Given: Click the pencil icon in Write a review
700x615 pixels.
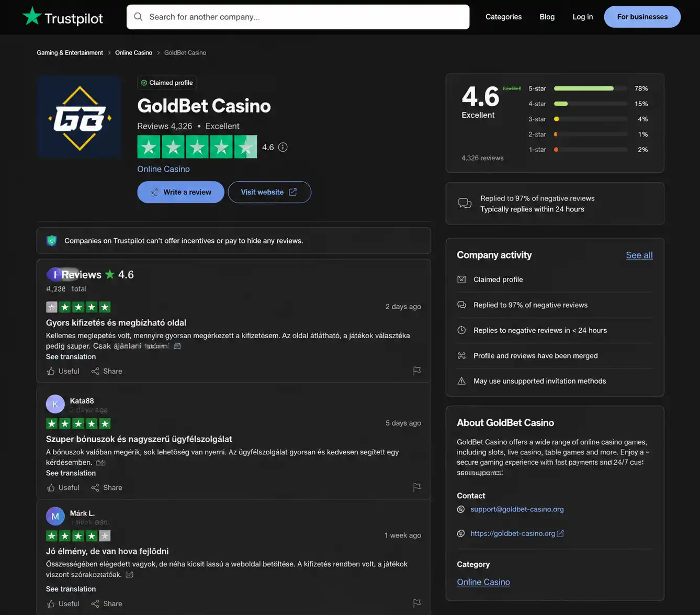Looking at the screenshot, I should tap(154, 192).
